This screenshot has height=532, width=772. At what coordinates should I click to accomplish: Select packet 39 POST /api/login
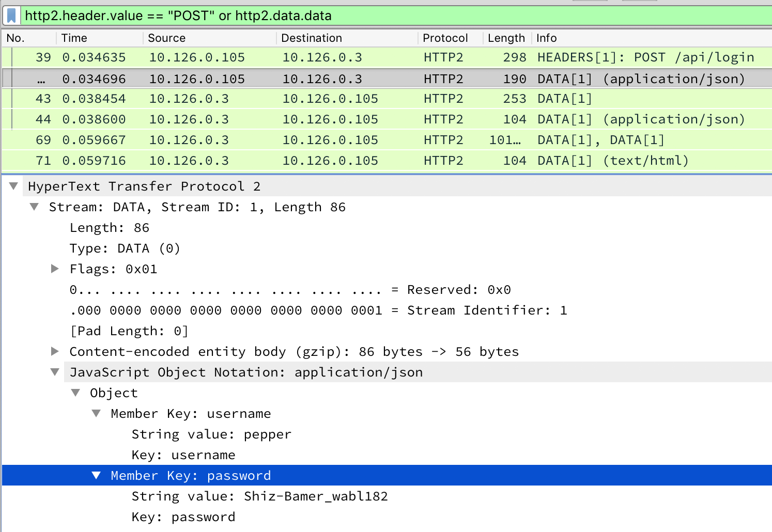pyautogui.click(x=387, y=57)
